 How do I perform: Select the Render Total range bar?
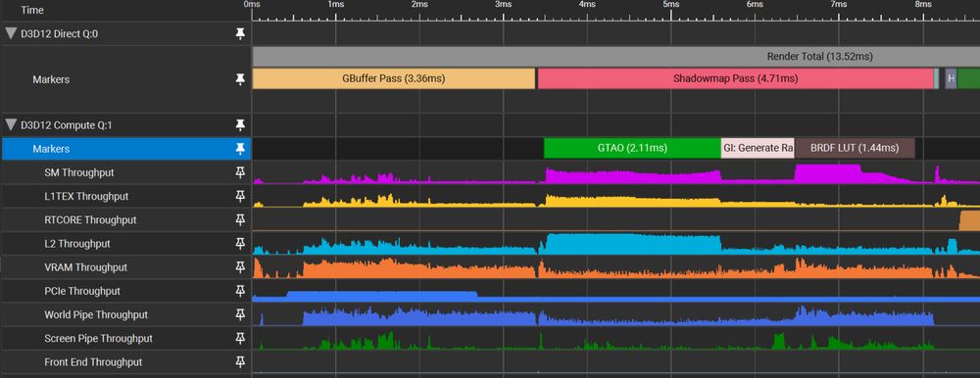pos(616,56)
